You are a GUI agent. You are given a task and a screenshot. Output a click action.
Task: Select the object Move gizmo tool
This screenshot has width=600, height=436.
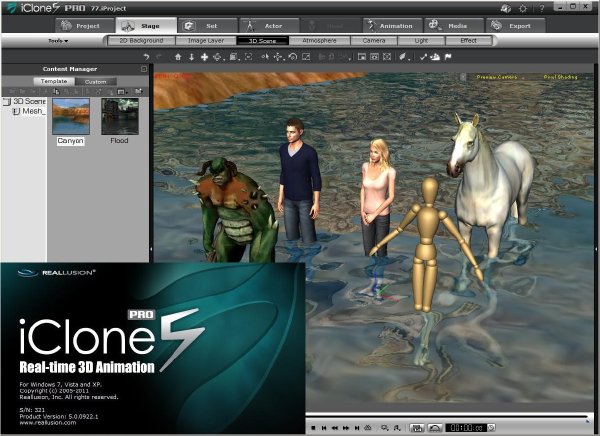[278, 57]
